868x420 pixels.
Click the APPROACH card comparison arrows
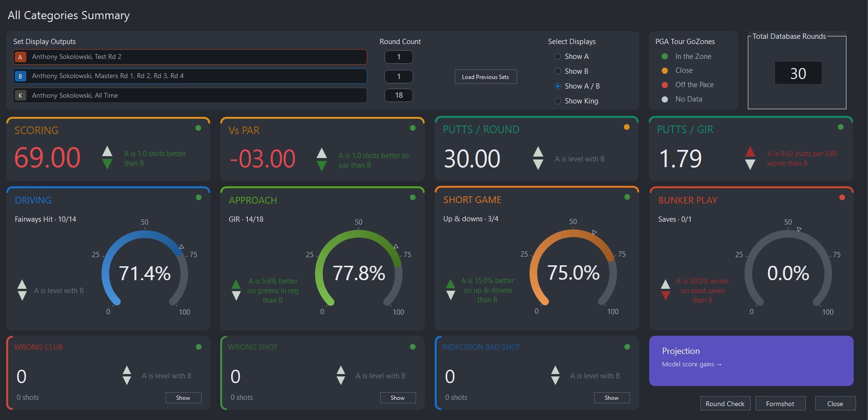(x=236, y=290)
